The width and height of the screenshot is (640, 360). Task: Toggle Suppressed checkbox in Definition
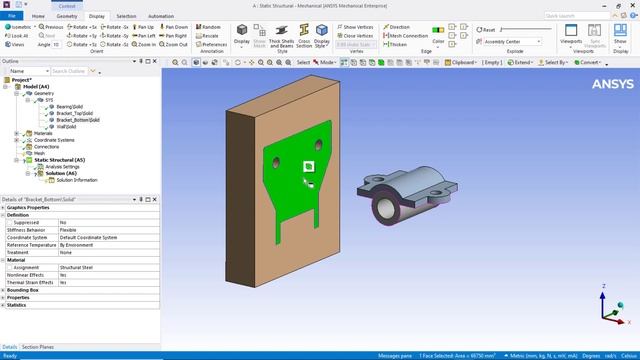click(x=10, y=223)
